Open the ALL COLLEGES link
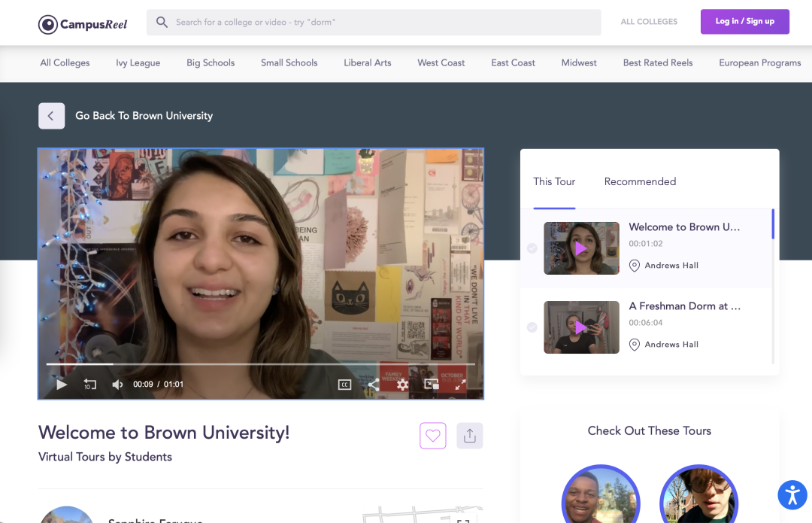 point(649,22)
